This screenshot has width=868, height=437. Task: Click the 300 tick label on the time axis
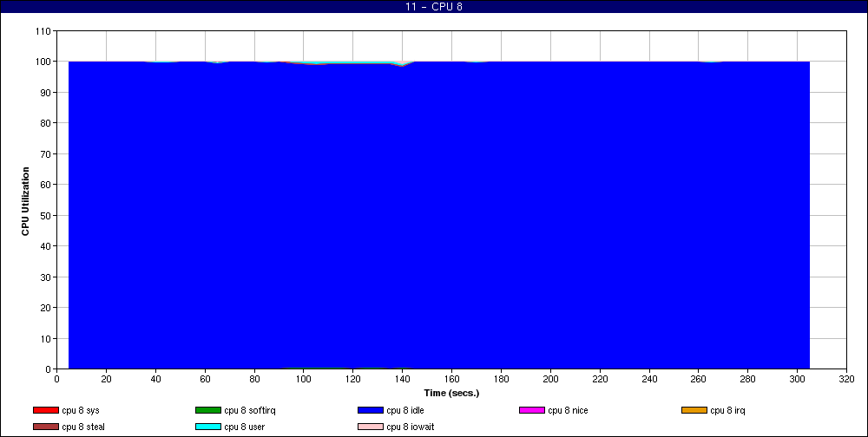pos(797,379)
